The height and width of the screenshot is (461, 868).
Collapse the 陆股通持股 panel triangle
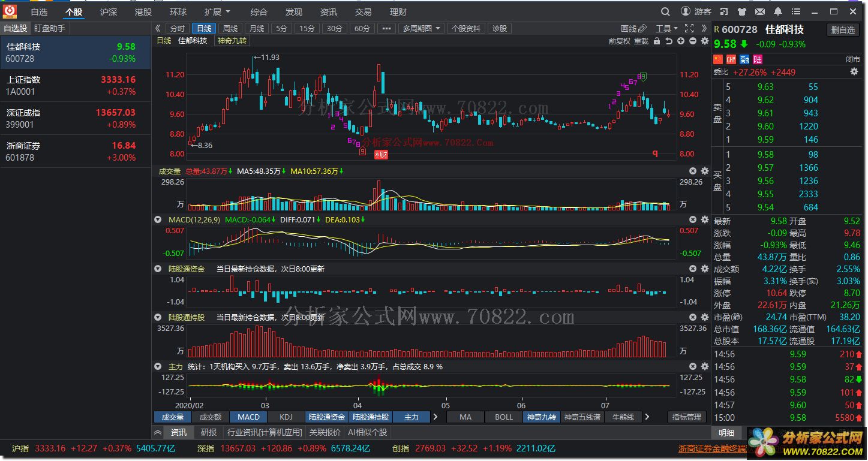click(158, 318)
